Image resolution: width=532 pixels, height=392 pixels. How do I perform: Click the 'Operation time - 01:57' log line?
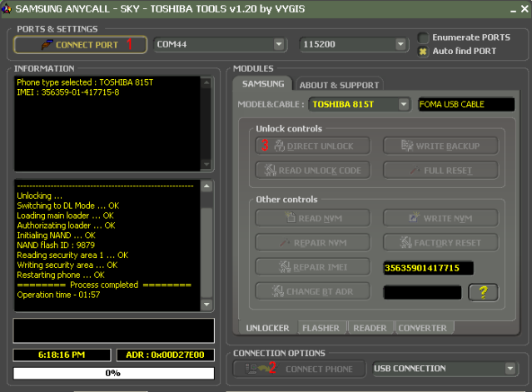tap(58, 295)
